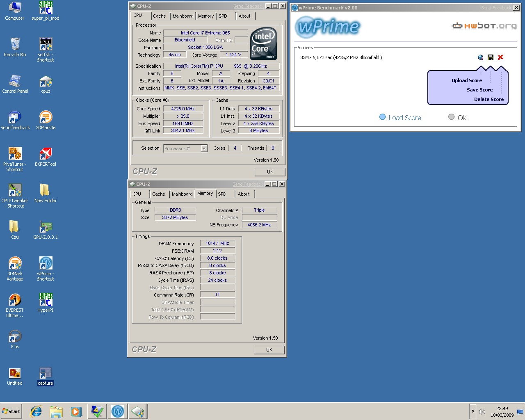Viewport: 525px width, 420px height.
Task: Click the red X delete score icon
Action: click(x=500, y=57)
